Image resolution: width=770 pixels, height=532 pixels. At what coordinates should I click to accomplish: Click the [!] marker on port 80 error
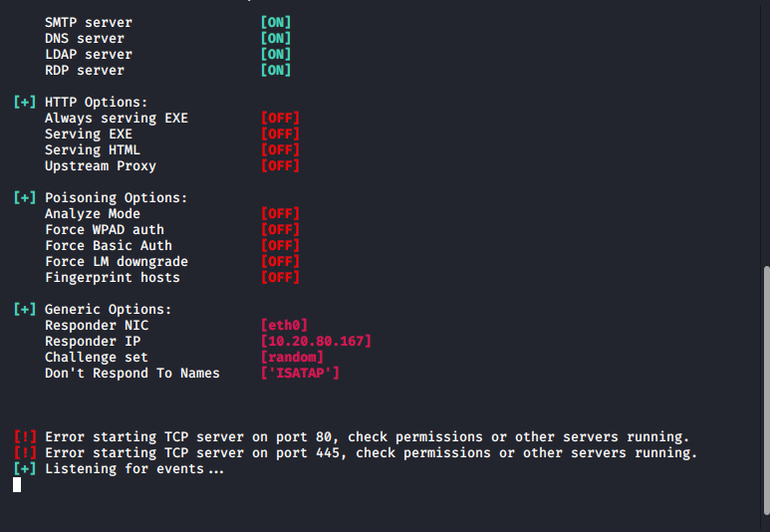pos(25,436)
